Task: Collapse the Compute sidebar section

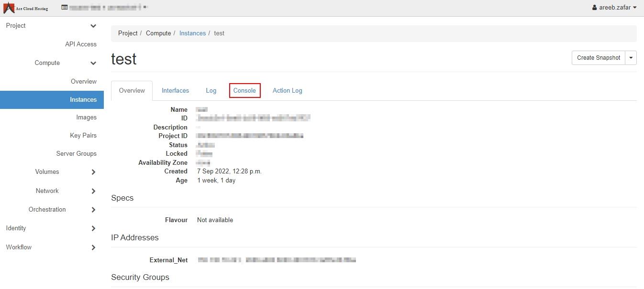Action: pos(93,63)
